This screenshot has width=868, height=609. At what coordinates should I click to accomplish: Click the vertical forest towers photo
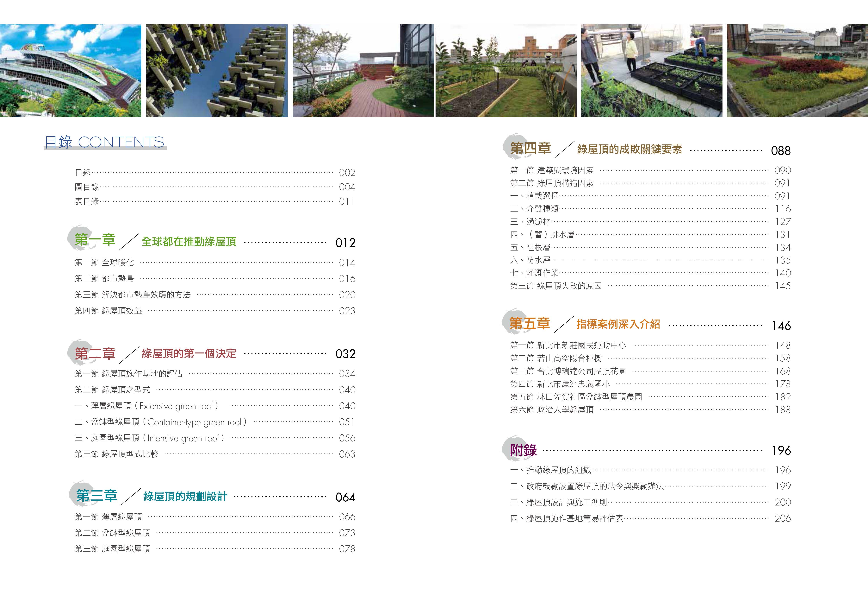[x=217, y=71]
